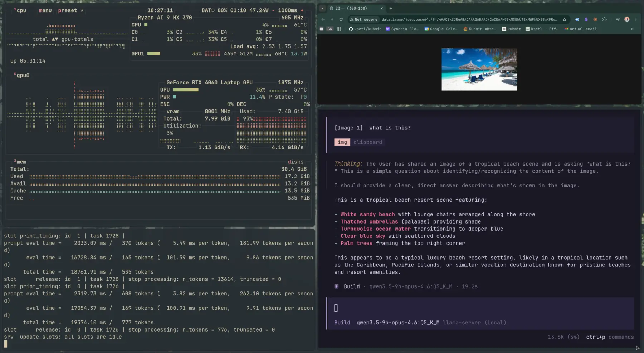
Task: Click the GPU1 usage meter bar
Action: pyautogui.click(x=153, y=53)
